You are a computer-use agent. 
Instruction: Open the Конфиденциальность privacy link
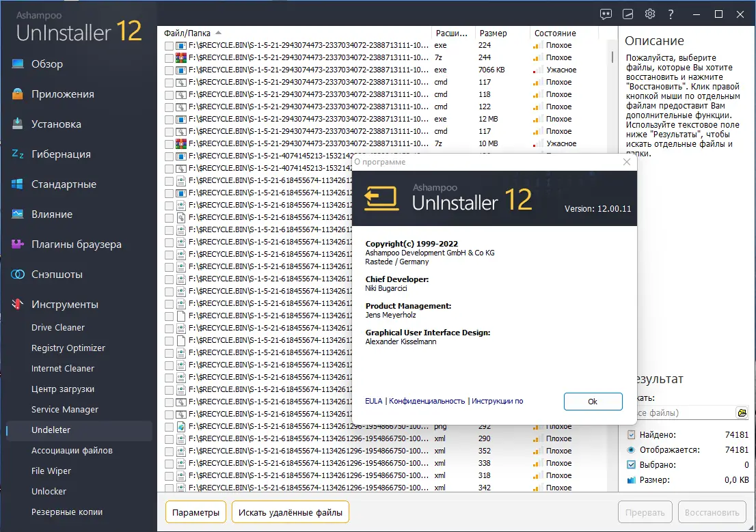[x=427, y=401]
